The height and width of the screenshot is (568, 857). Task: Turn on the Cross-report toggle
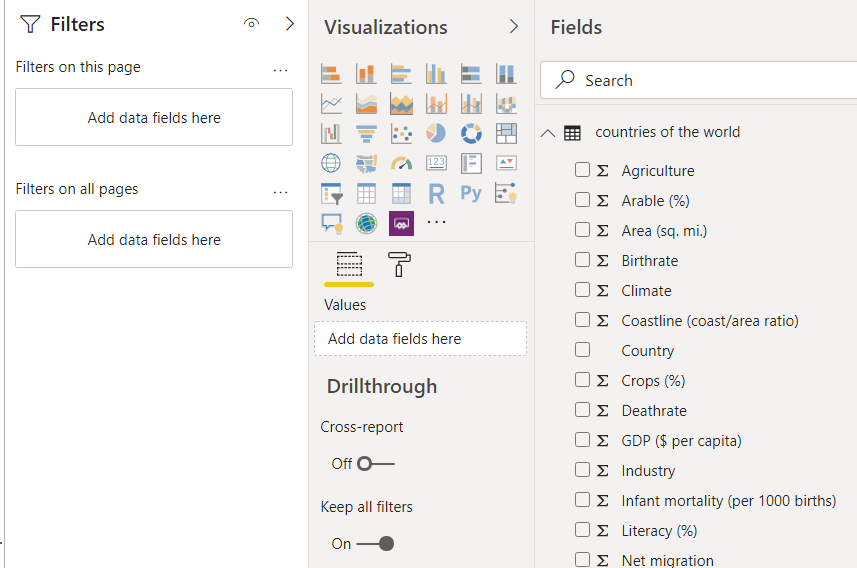point(376,463)
